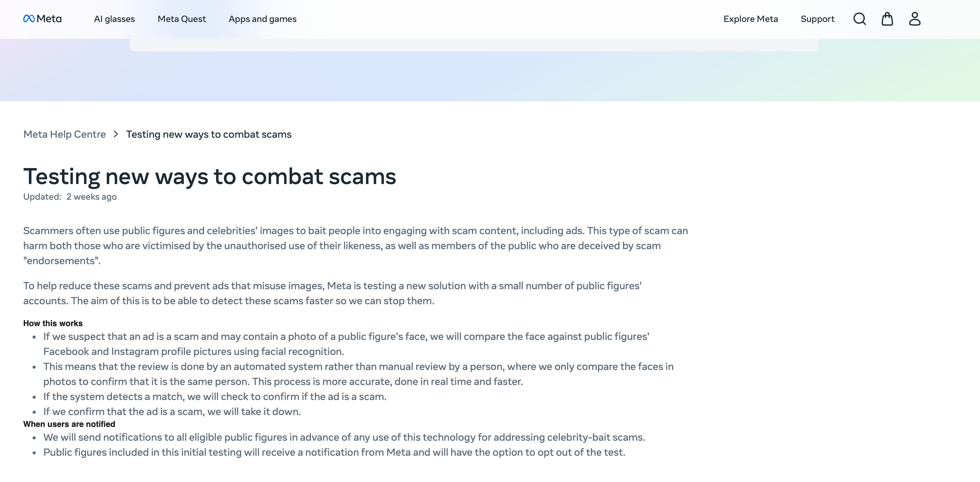Click the Meta logo
This screenshot has width=980, height=482.
pos(42,19)
